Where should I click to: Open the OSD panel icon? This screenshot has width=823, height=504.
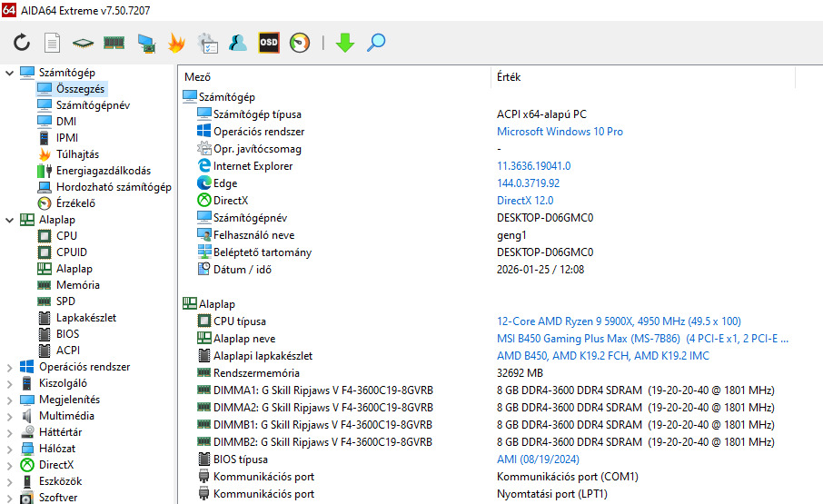269,43
